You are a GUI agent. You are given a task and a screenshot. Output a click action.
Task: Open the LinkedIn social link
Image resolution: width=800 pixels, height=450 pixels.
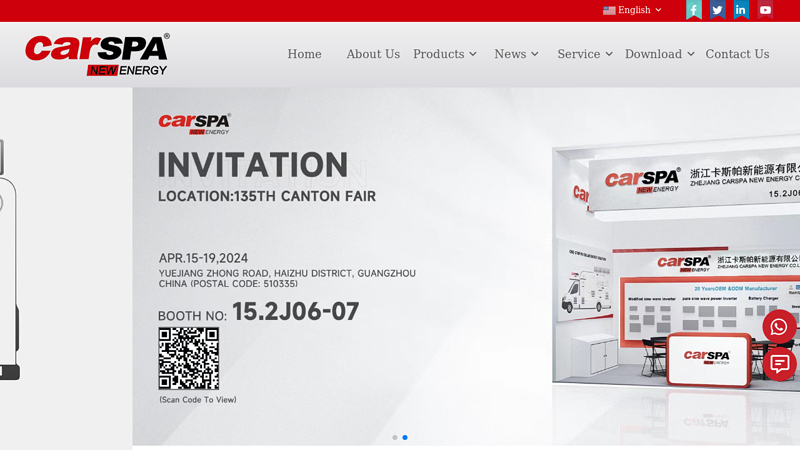tap(741, 10)
